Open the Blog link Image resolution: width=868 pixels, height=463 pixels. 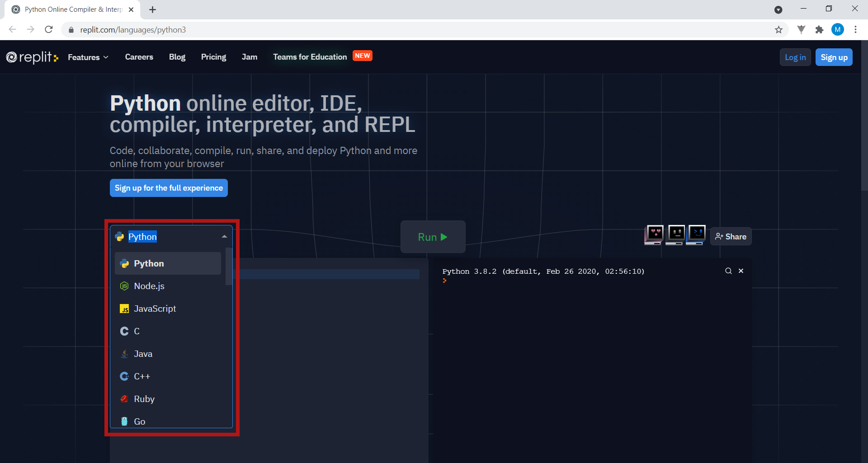click(177, 57)
